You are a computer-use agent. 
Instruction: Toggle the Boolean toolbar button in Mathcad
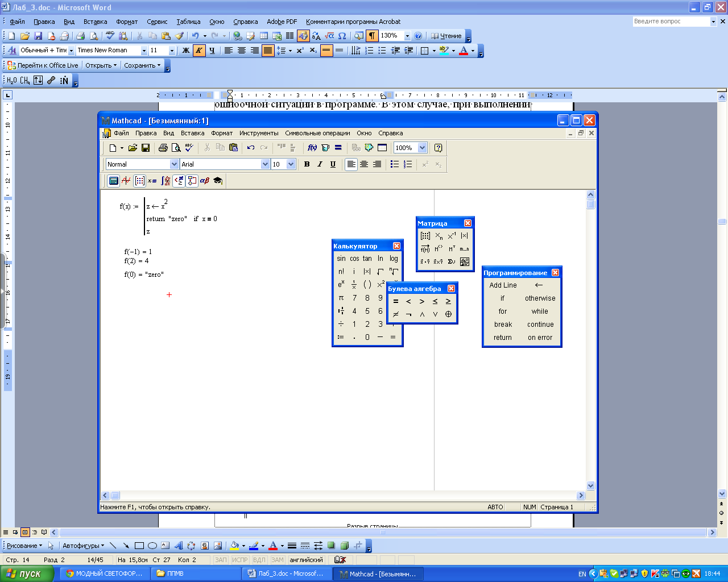tap(179, 181)
